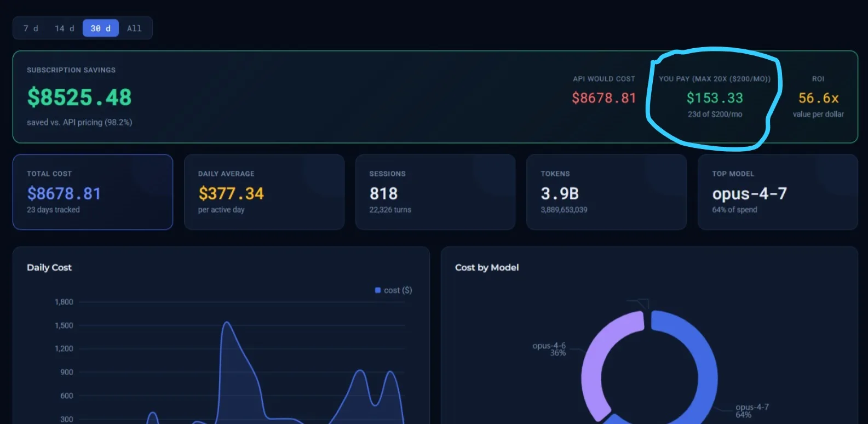This screenshot has width=868, height=424.
Task: Click the Sessions card
Action: pos(435,192)
